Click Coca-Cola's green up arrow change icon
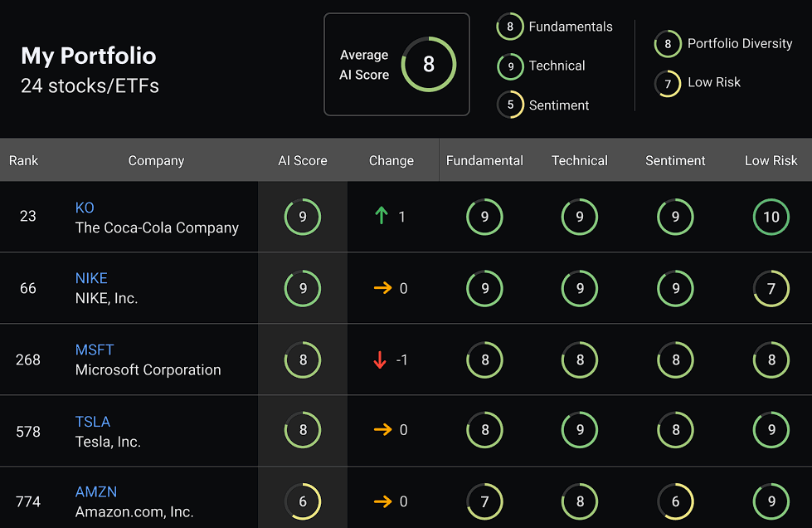 (x=382, y=216)
